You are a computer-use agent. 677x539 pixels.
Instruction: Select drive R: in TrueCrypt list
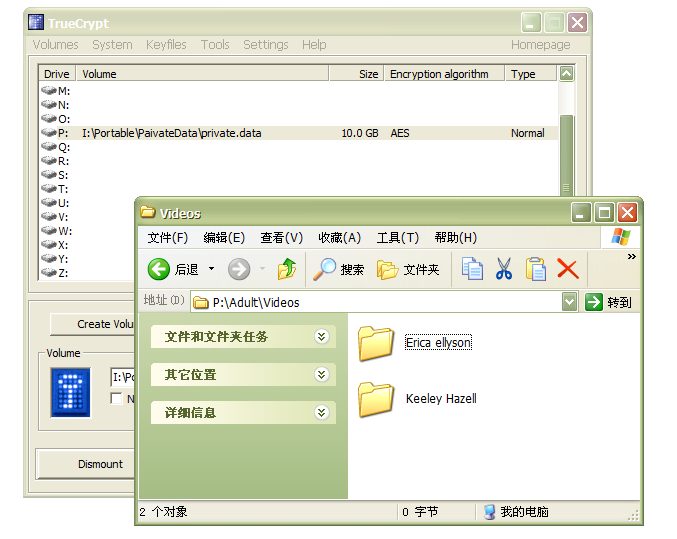pos(55,161)
